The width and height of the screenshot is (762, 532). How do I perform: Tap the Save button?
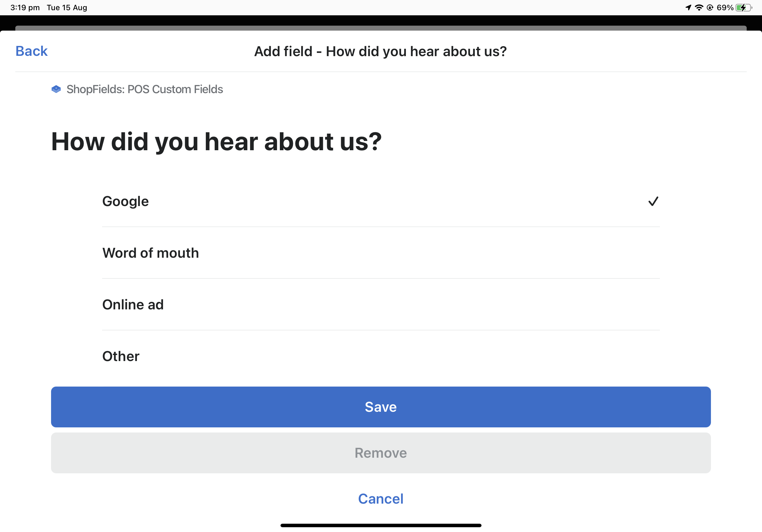[381, 407]
